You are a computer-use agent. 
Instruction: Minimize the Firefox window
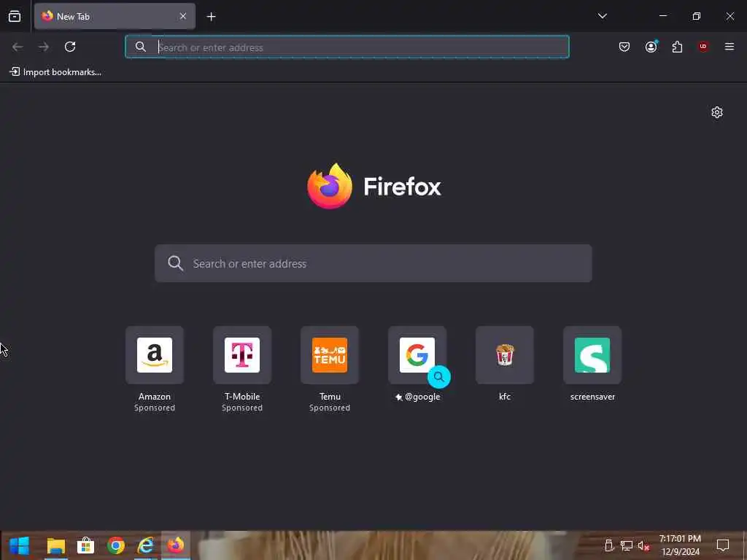(x=662, y=16)
